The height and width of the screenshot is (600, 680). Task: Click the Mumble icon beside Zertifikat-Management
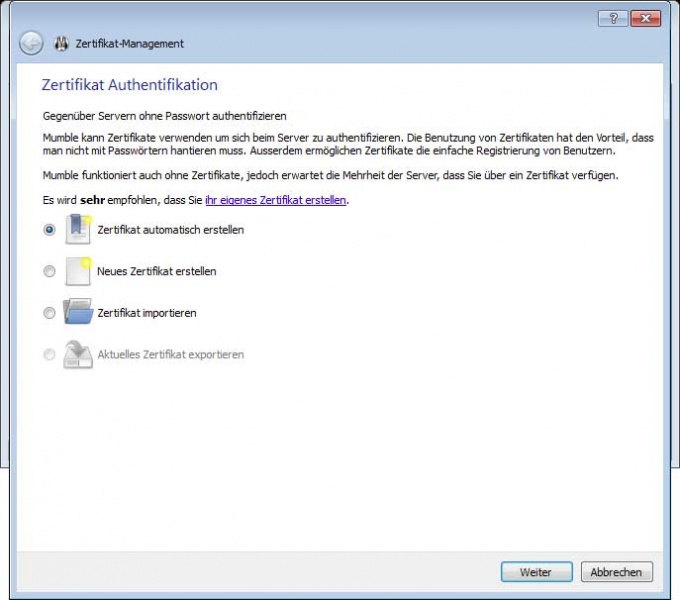(61, 44)
